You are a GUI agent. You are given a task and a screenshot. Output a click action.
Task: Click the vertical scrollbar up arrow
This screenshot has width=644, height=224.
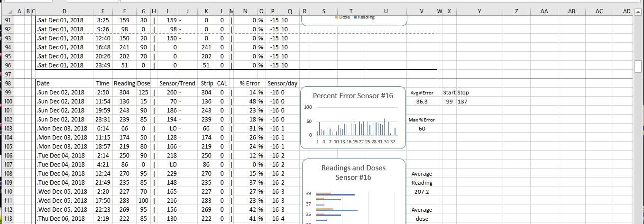click(x=638, y=11)
